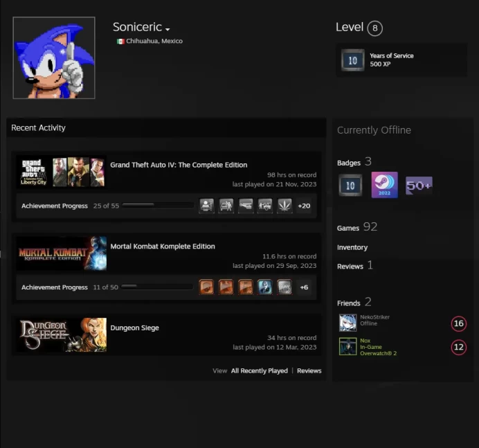Click the blue character Mortal Kombat achievement
The height and width of the screenshot is (448, 479).
265,287
